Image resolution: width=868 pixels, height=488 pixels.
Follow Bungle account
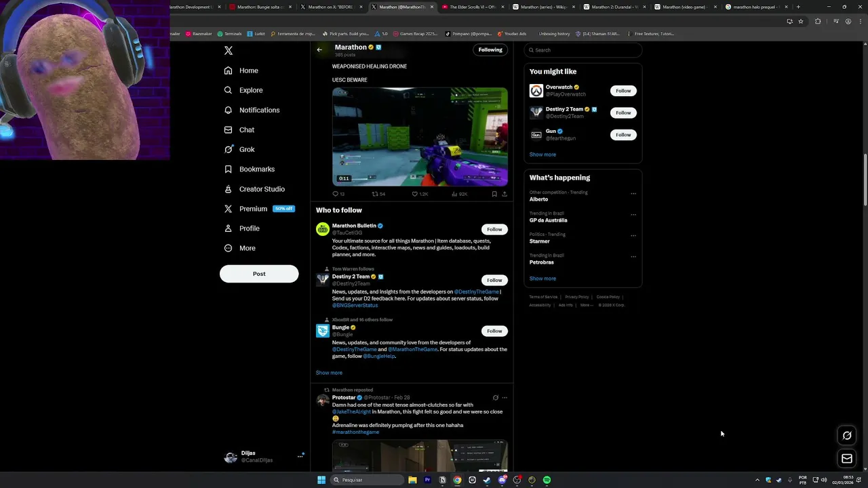[494, 331]
